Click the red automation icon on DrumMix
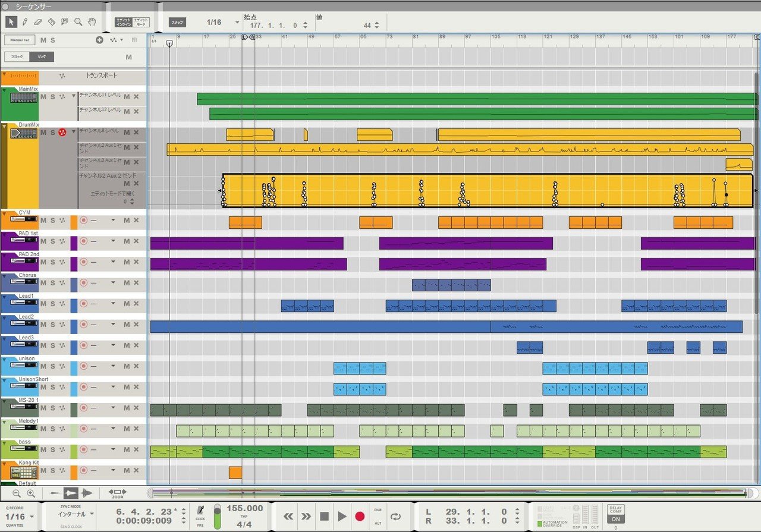Screen dimensions: 761x532 [62, 132]
